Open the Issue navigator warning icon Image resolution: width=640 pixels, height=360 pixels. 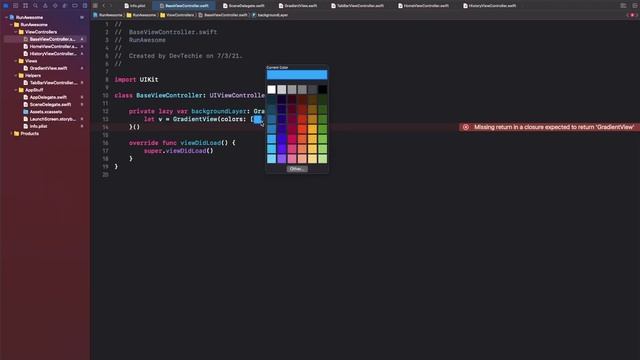click(x=45, y=6)
